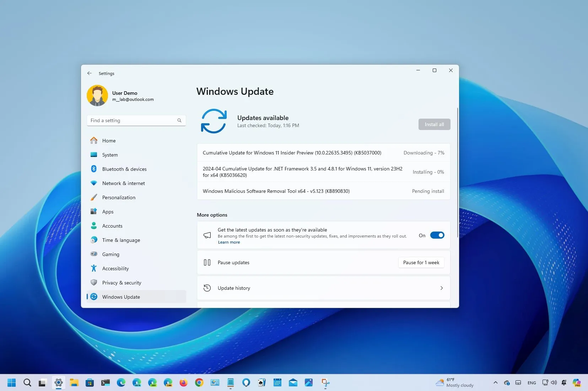Open Personalization from the sidebar menu
The width and height of the screenshot is (588, 391).
[x=93, y=197]
